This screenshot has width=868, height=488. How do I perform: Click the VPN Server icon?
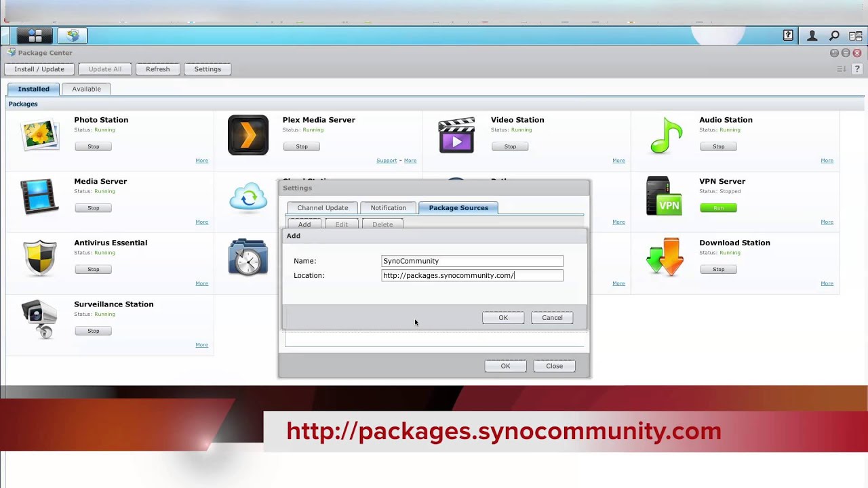(664, 197)
